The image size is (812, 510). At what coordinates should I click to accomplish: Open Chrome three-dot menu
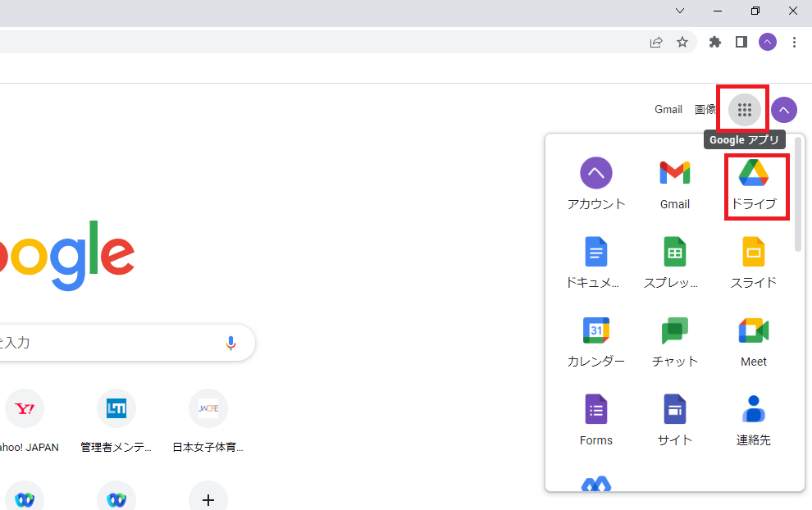click(x=794, y=42)
